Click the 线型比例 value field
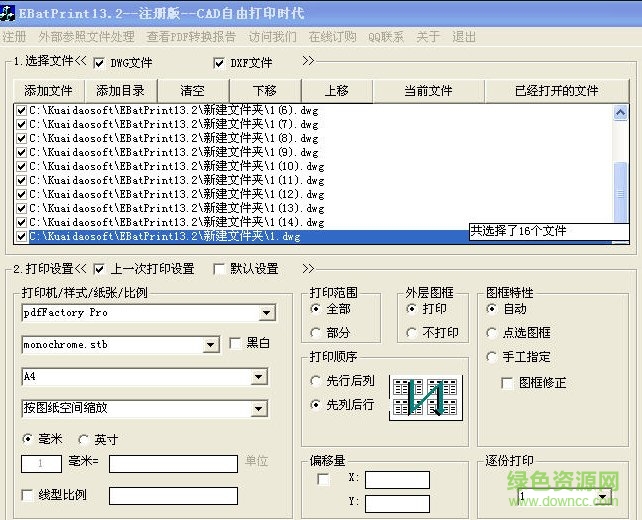 coord(173,495)
